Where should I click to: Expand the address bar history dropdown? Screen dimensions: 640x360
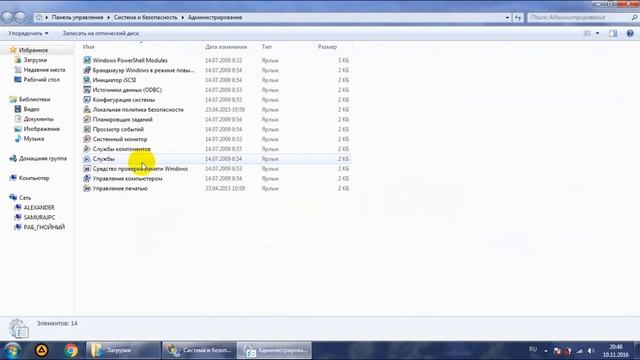coord(507,18)
